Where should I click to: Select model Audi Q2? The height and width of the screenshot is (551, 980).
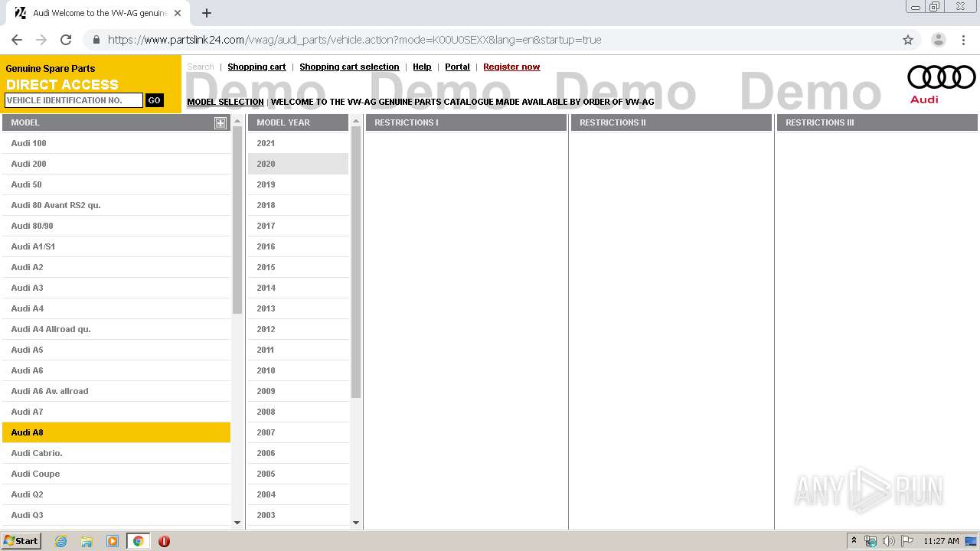click(116, 494)
